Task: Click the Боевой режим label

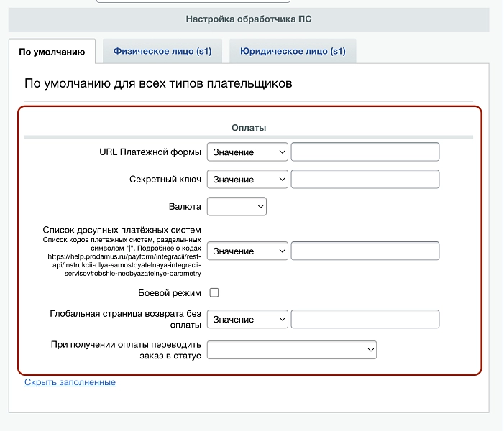Action: click(170, 293)
